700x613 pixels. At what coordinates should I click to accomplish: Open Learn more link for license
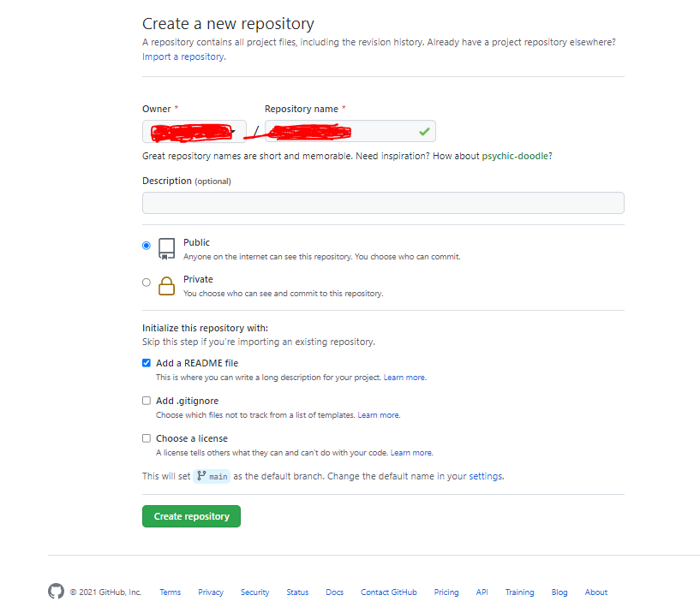[x=411, y=453]
